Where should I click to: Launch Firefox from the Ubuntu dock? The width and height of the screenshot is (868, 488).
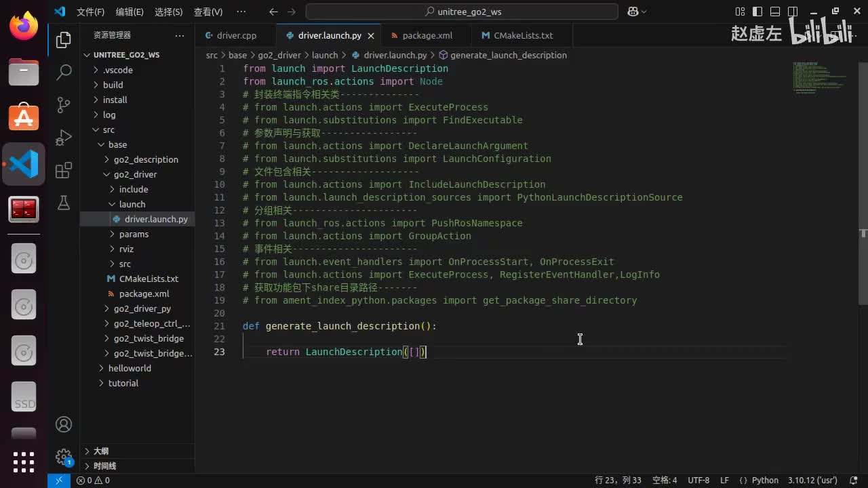pos(24,27)
